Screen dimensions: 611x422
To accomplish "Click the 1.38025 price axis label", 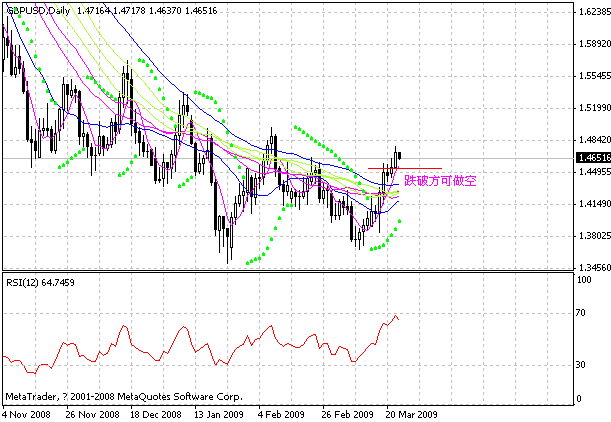I will click(x=595, y=236).
